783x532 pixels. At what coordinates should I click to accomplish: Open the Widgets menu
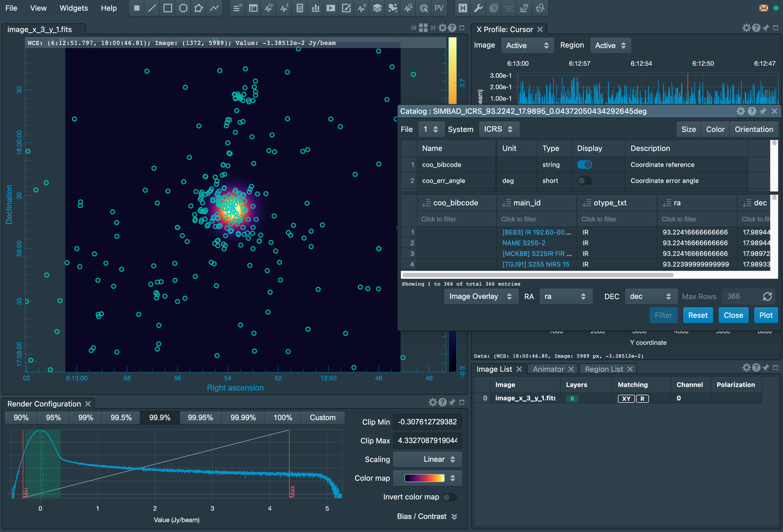(x=73, y=8)
